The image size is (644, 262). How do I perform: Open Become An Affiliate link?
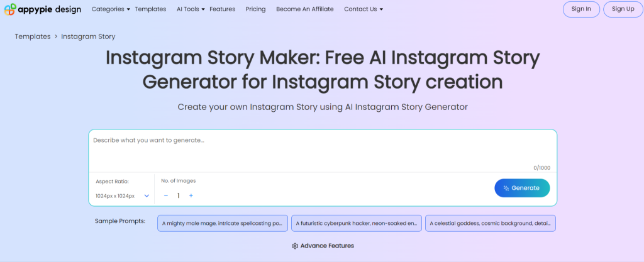click(x=305, y=9)
